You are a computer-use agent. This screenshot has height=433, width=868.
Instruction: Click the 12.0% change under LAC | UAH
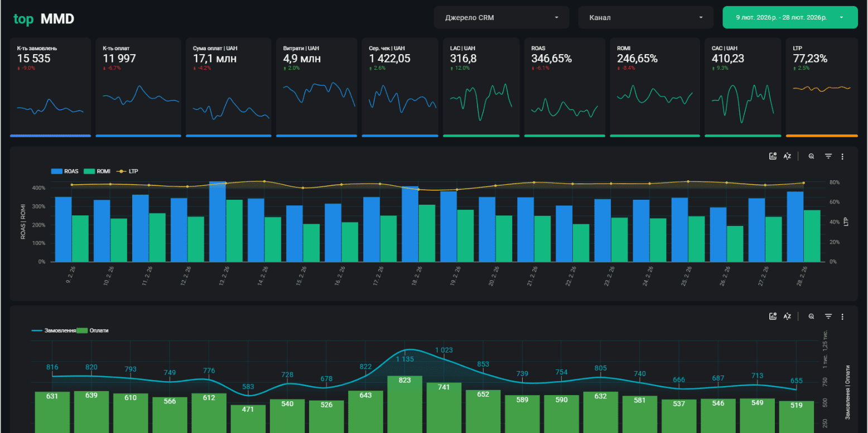[x=461, y=68]
